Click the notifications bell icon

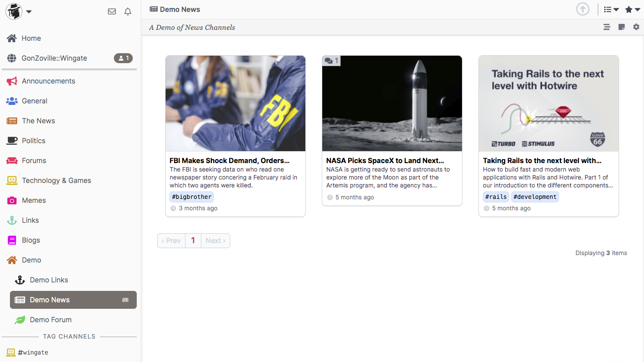pos(128,11)
